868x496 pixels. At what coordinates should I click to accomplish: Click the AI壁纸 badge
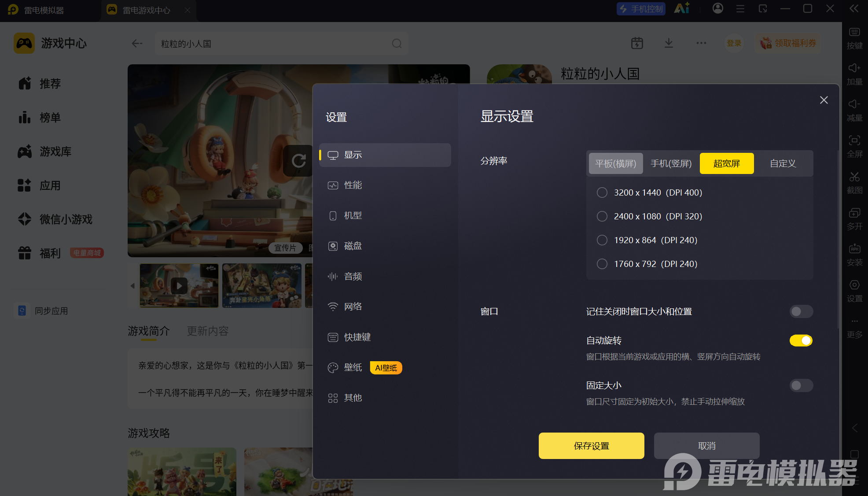tap(386, 368)
